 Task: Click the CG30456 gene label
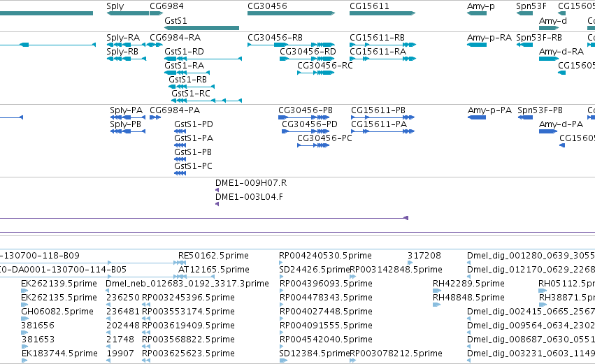point(267,6)
